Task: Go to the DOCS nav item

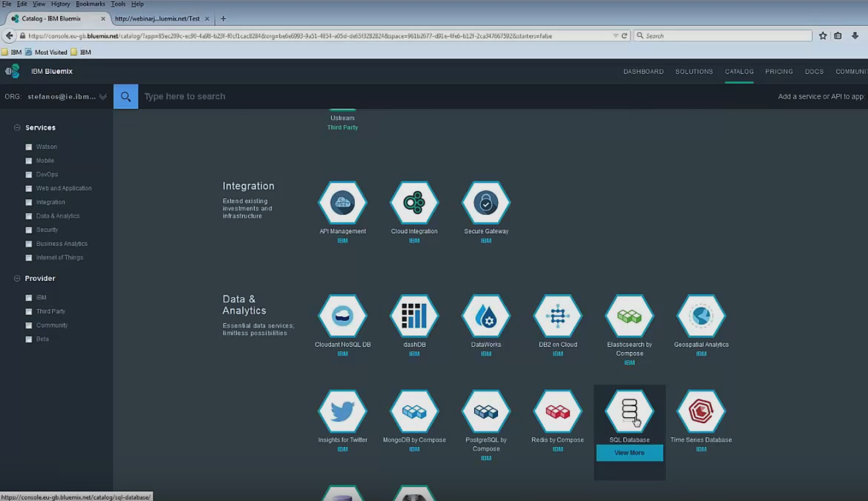Action: [x=814, y=71]
